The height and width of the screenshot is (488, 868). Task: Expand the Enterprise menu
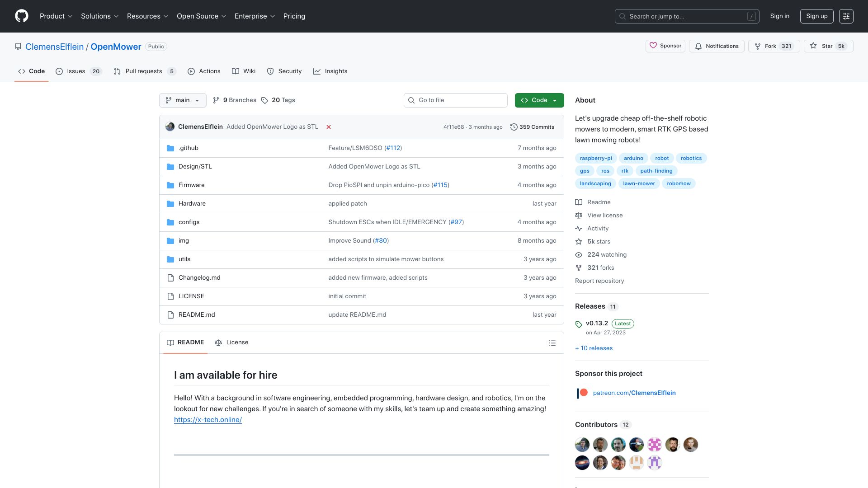[x=255, y=16]
